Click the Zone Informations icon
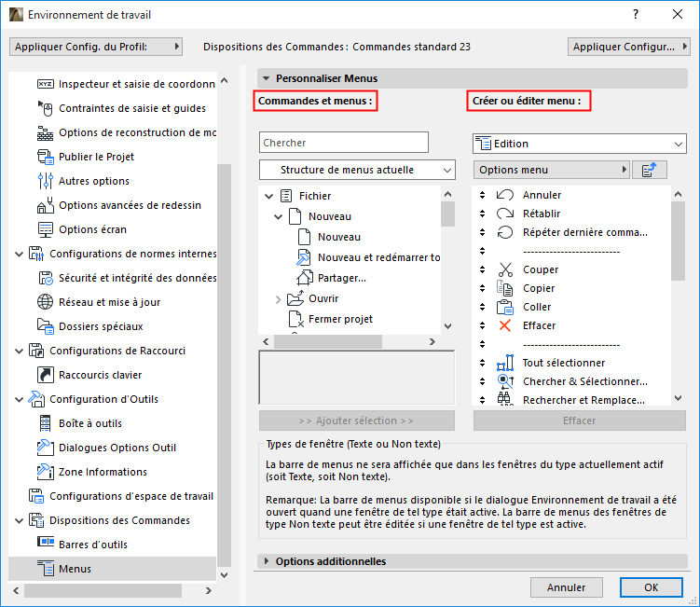Screen dimensions: 700x607 click(45, 472)
